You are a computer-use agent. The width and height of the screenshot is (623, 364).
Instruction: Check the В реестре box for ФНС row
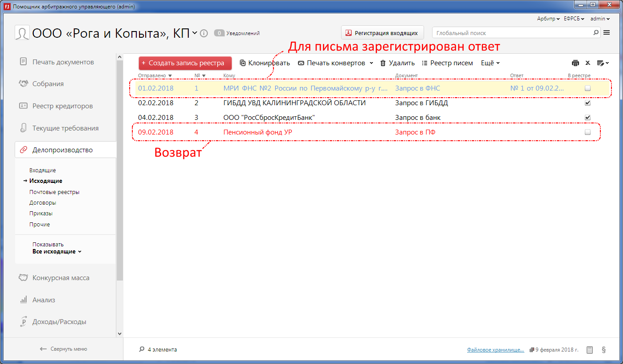pyautogui.click(x=587, y=88)
